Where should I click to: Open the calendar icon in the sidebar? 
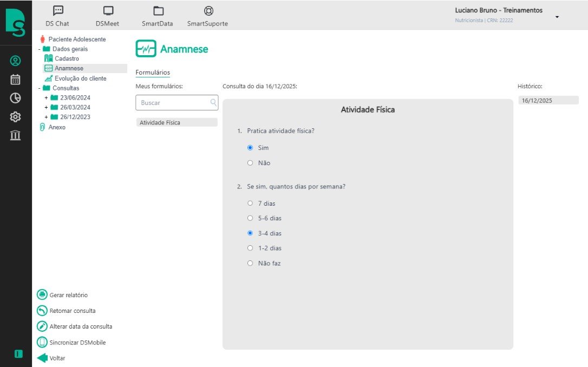pos(15,80)
